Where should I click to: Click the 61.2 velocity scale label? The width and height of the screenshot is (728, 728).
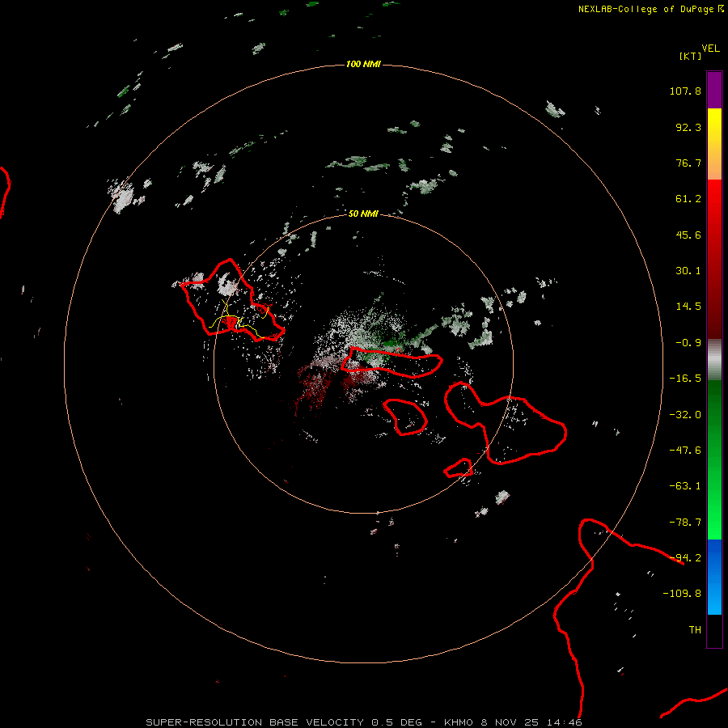click(688, 199)
